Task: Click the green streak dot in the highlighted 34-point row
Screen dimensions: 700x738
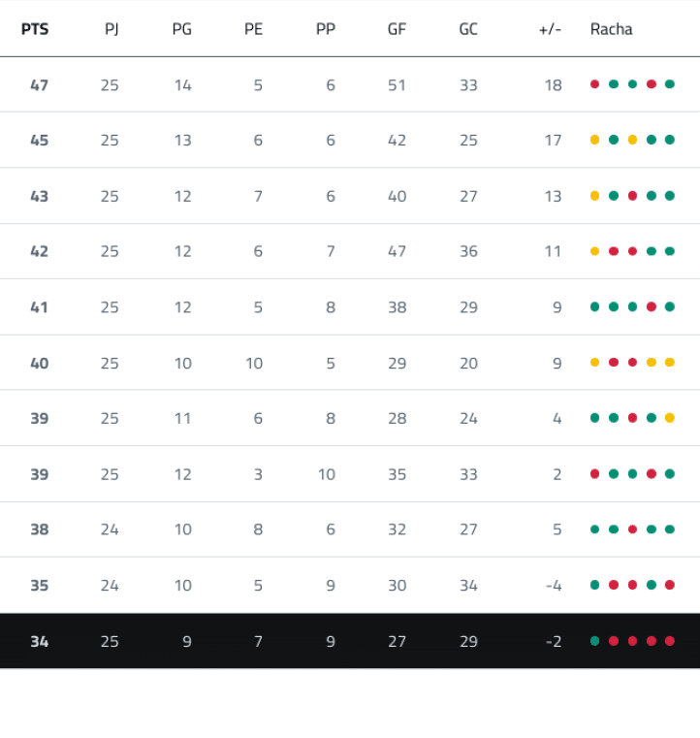Action: (594, 641)
